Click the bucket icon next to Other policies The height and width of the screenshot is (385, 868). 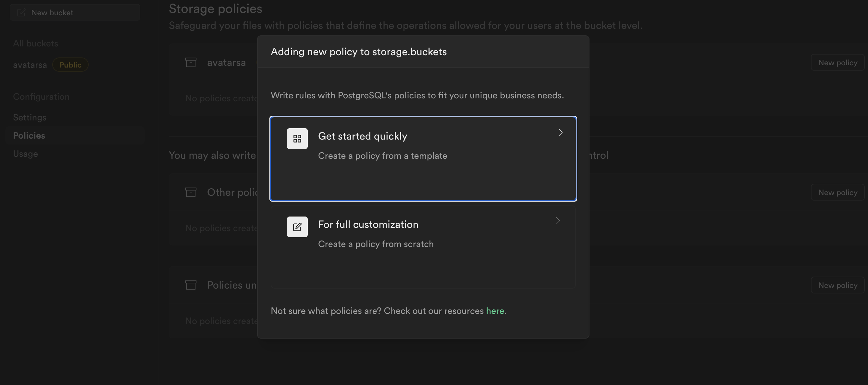191,192
